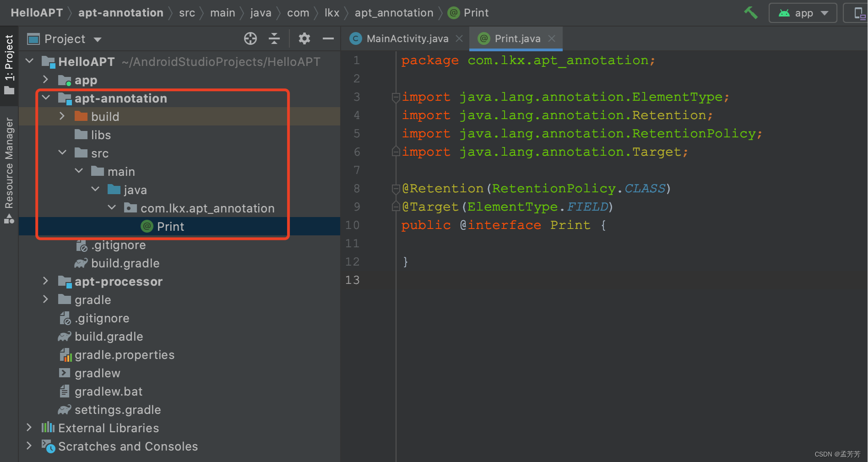Image resolution: width=868 pixels, height=462 pixels.
Task: Click the orange build folder icon
Action: coord(81,116)
